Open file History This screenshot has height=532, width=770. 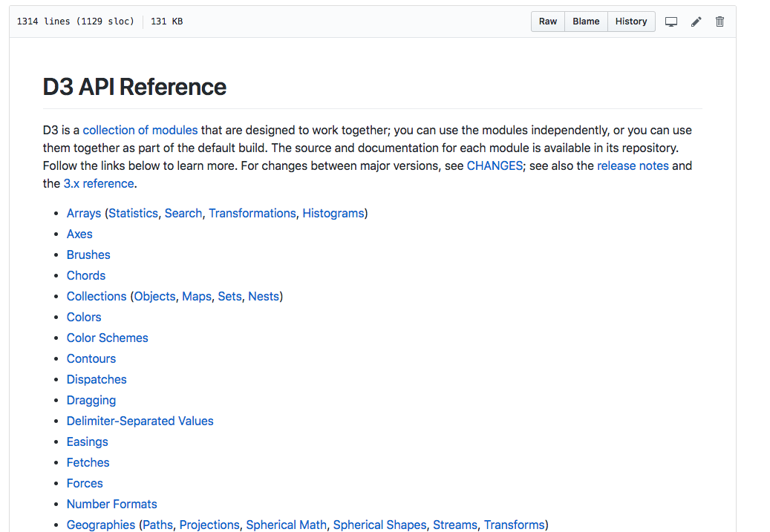coord(631,22)
